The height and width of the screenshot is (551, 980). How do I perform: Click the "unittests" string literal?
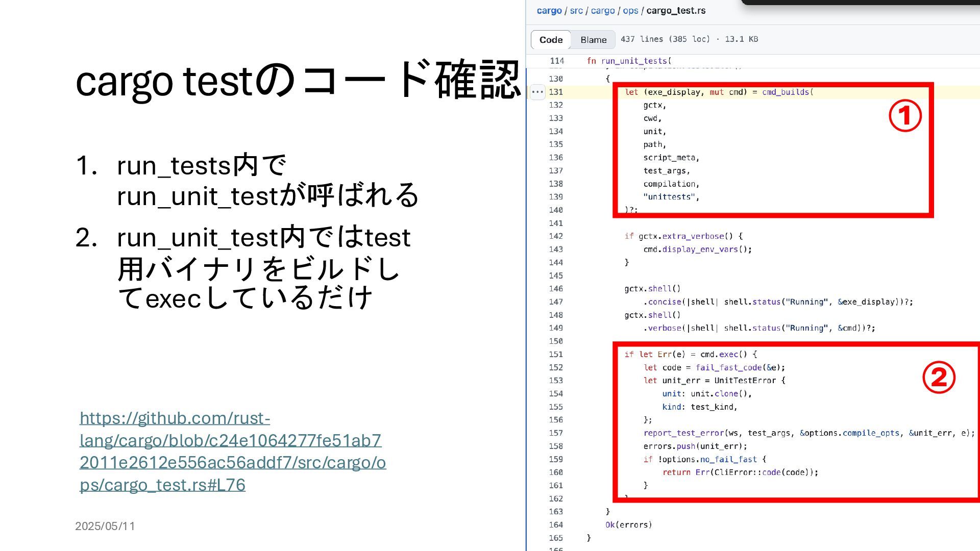point(669,197)
